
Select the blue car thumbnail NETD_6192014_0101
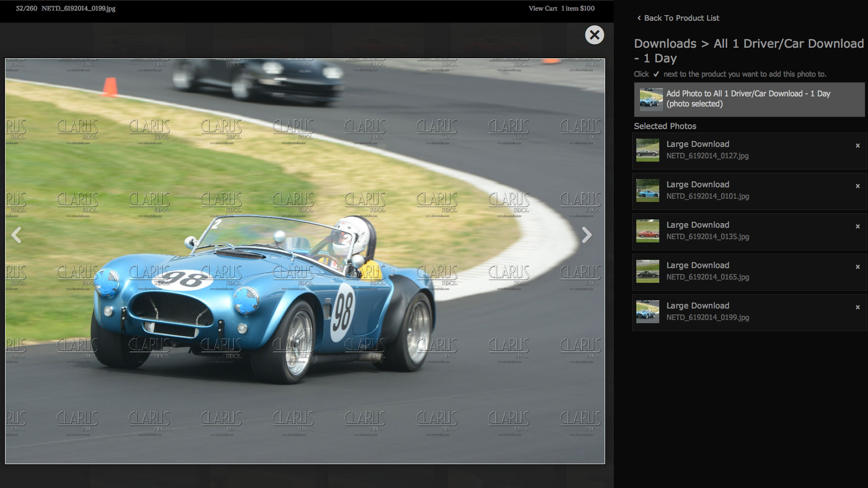(647, 191)
